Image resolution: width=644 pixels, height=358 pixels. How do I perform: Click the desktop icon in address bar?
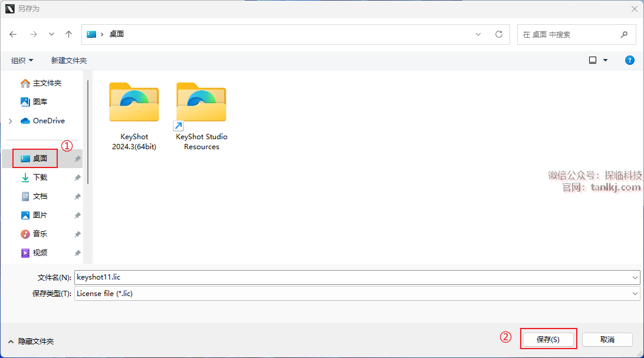coord(91,34)
